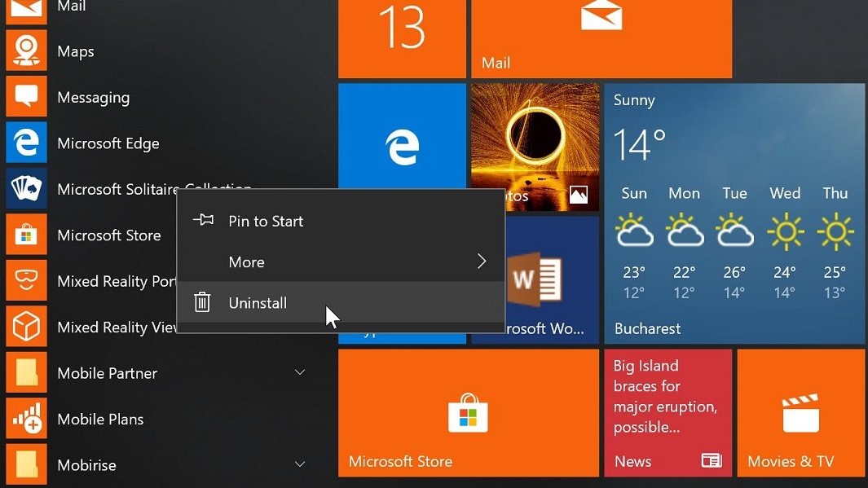The image size is (868, 488).
Task: Click the Mixed Reality Portal headset icon
Action: tap(26, 281)
